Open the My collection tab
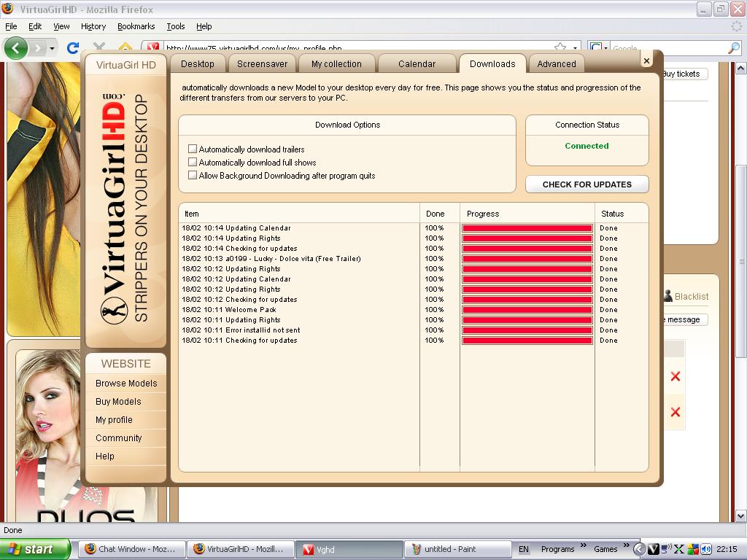The image size is (747, 560). click(336, 64)
